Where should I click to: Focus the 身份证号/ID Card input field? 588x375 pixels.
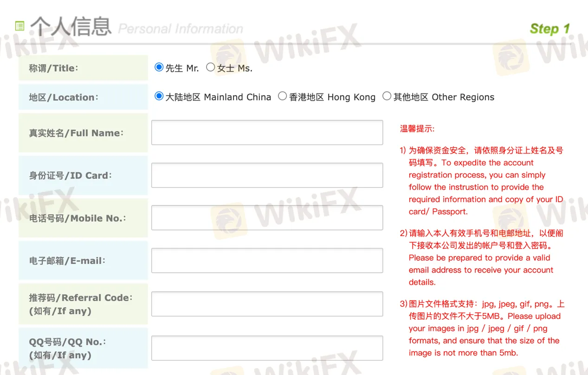point(267,175)
